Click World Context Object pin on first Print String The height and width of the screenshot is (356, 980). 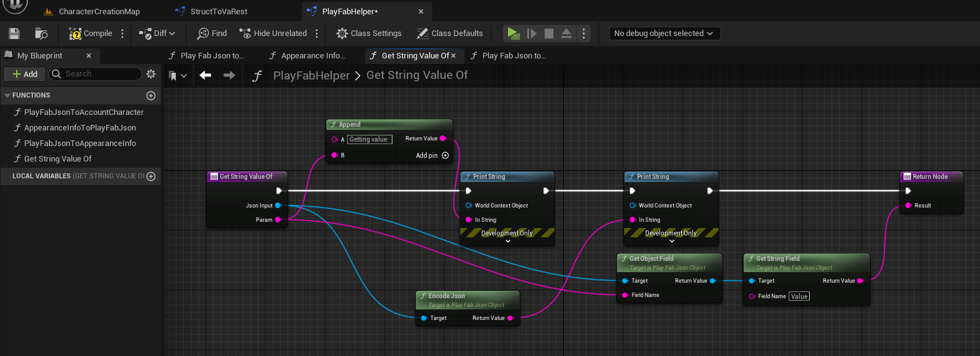pyautogui.click(x=469, y=206)
